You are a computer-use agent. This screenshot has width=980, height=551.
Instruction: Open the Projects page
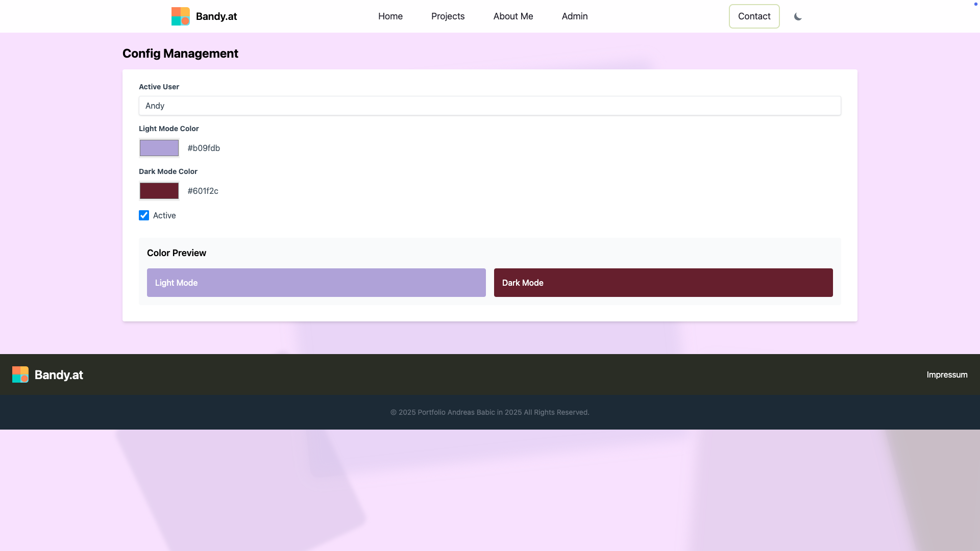448,16
